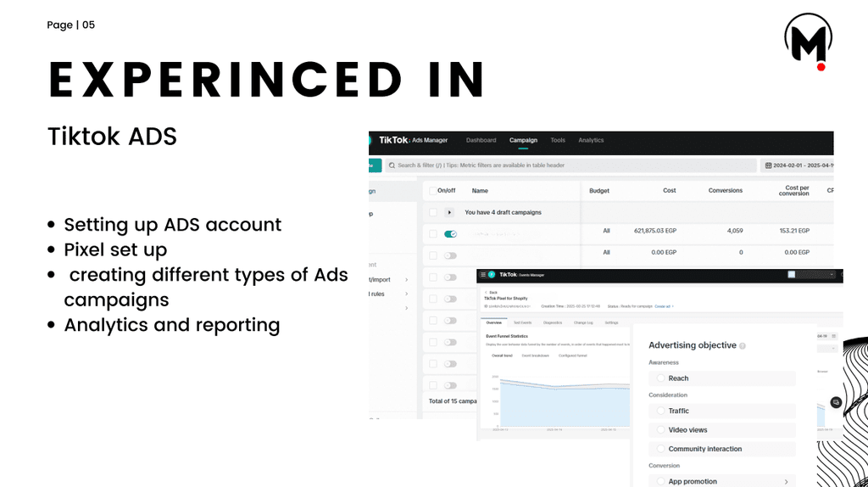Open the Tools menu
This screenshot has width=868, height=487.
(x=558, y=140)
